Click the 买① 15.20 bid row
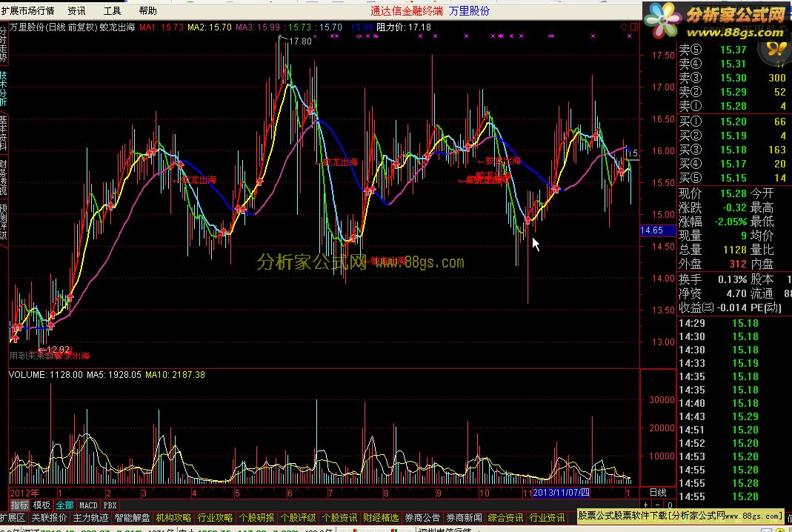The height and width of the screenshot is (532, 792). click(x=734, y=122)
